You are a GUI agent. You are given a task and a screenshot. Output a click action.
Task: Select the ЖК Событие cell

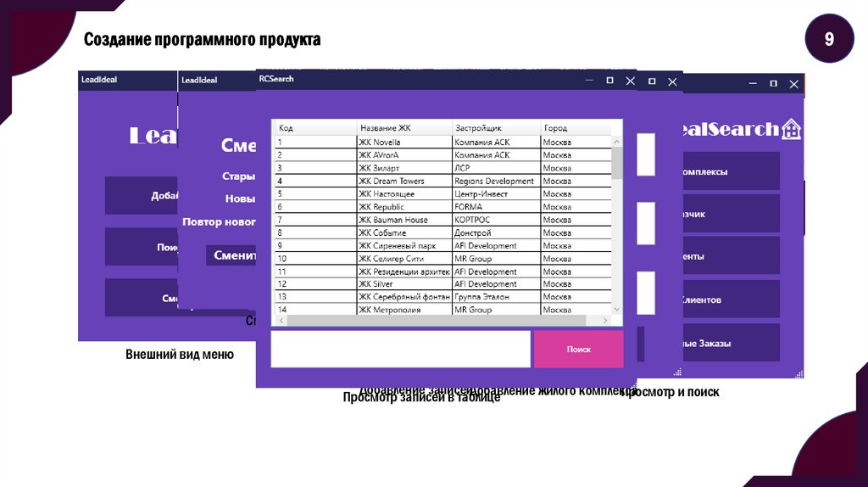point(404,232)
